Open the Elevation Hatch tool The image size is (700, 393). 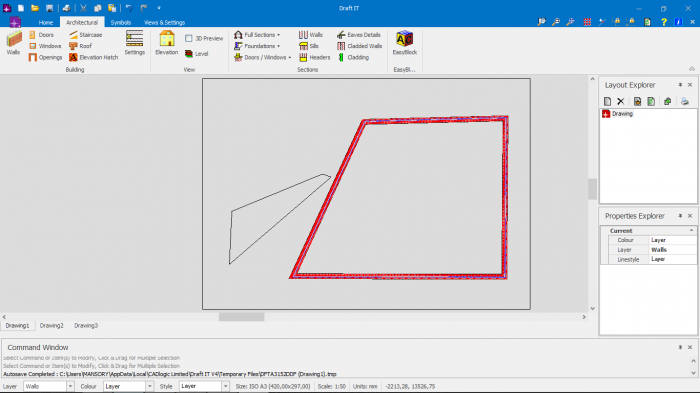pyautogui.click(x=93, y=57)
